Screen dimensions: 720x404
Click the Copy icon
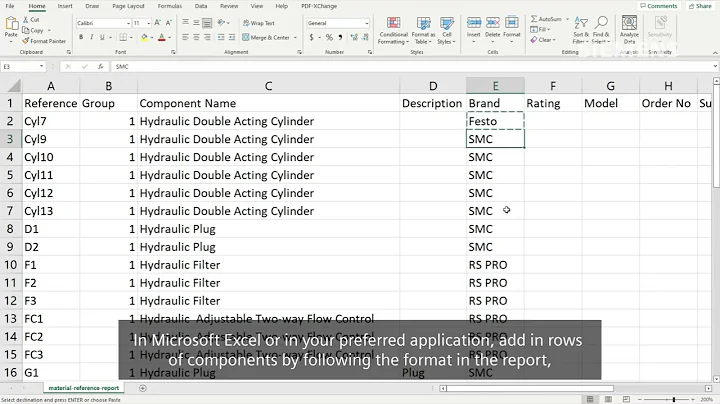click(26, 30)
